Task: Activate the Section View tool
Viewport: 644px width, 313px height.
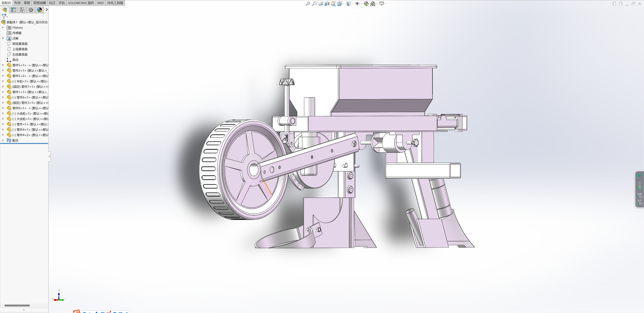Action: coord(327,4)
